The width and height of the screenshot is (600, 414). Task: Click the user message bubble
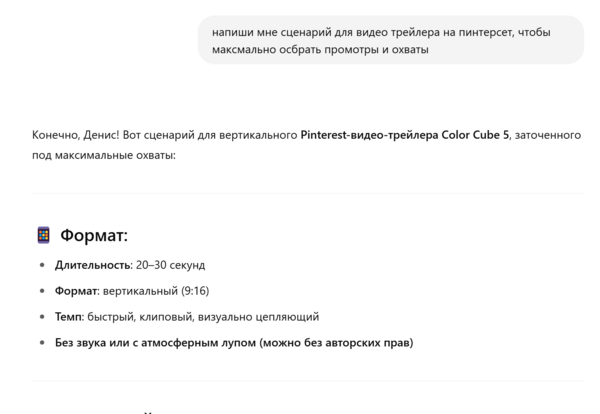(390, 40)
